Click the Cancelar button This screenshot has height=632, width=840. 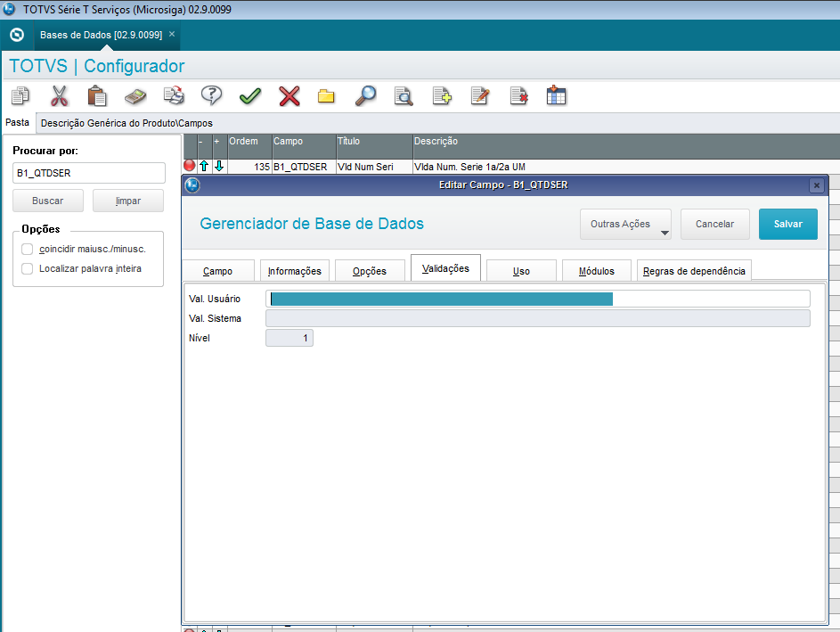[714, 224]
